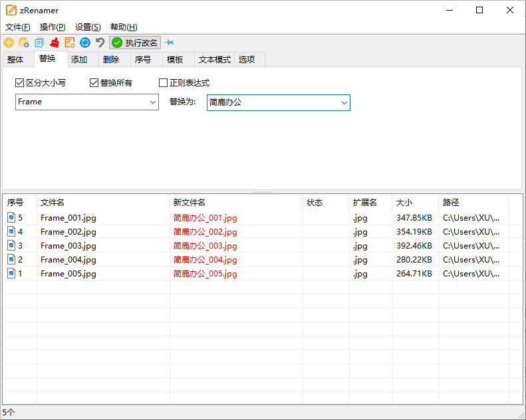
Task: Uncheck the 替换所有 checkbox
Action: click(94, 83)
